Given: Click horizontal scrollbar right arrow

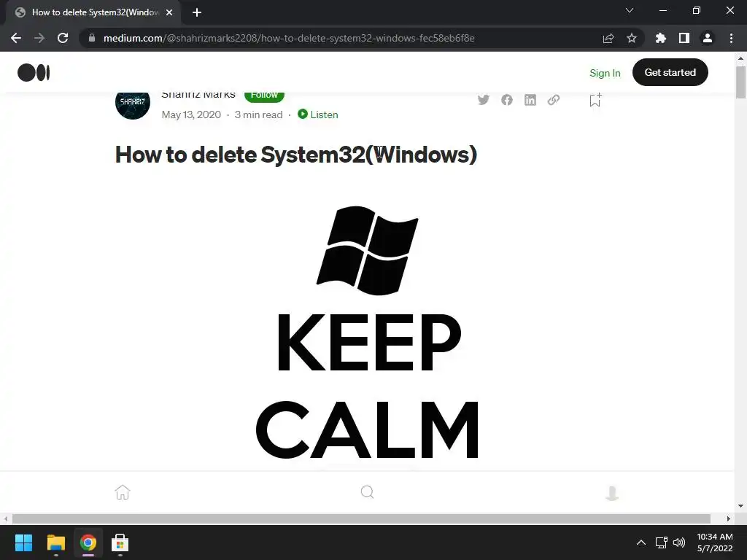Looking at the screenshot, I should coord(729,518).
